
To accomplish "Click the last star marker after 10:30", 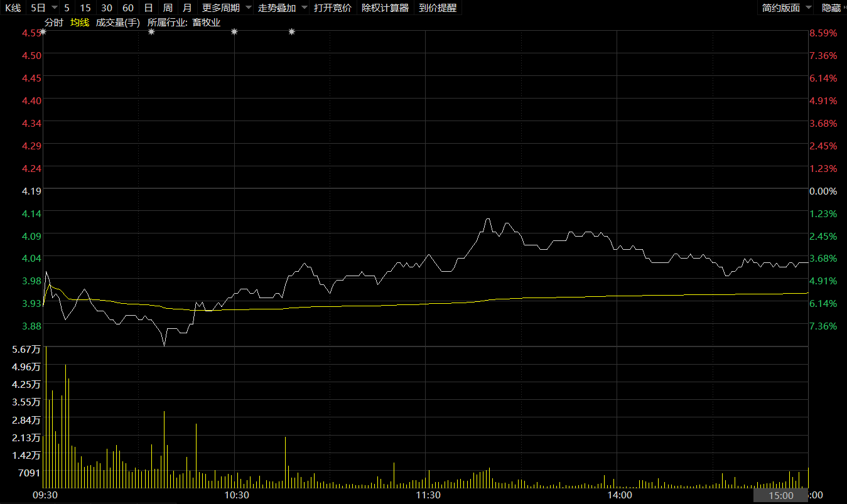I will [292, 31].
